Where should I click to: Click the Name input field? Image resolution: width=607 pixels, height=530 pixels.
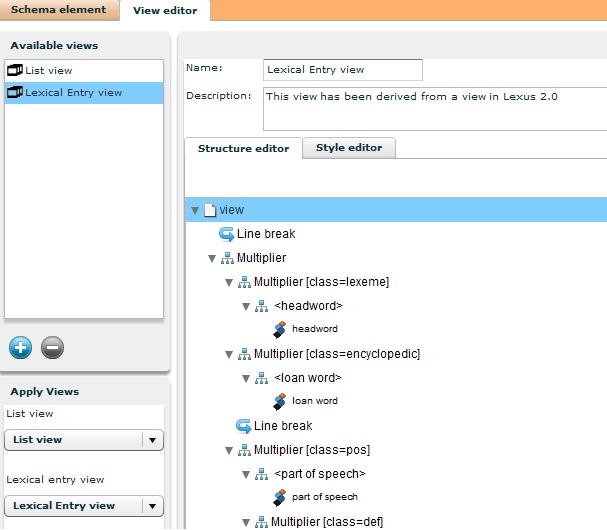tap(343, 70)
